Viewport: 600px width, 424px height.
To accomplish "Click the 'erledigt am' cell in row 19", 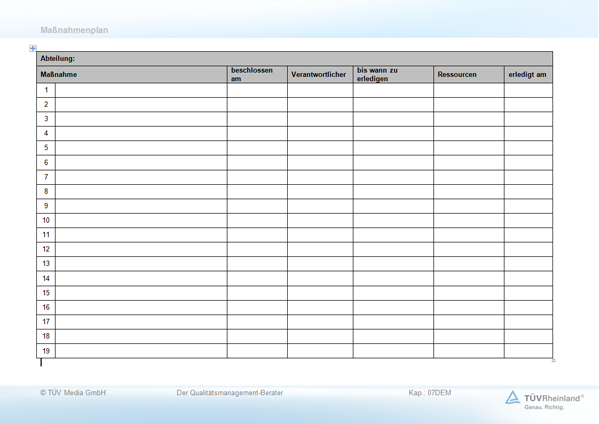I will pyautogui.click(x=527, y=351).
